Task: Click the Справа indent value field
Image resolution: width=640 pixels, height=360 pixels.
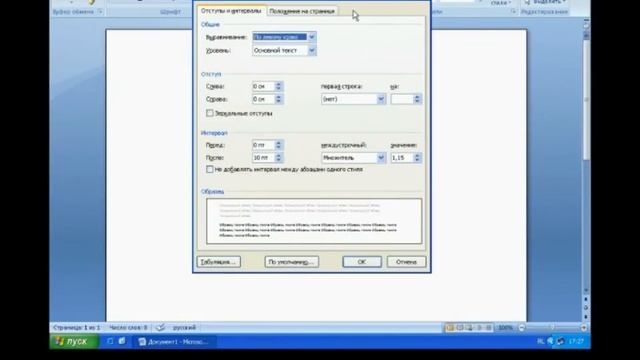Action: click(263, 99)
